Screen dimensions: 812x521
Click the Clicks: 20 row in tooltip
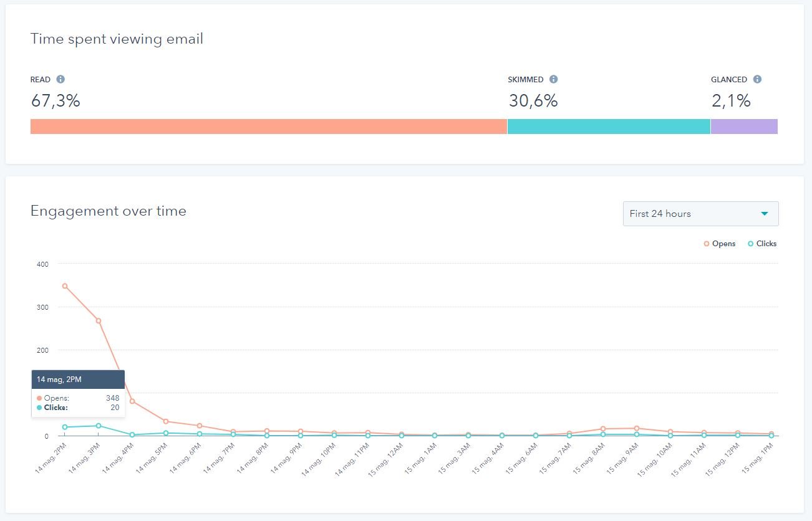click(x=78, y=408)
